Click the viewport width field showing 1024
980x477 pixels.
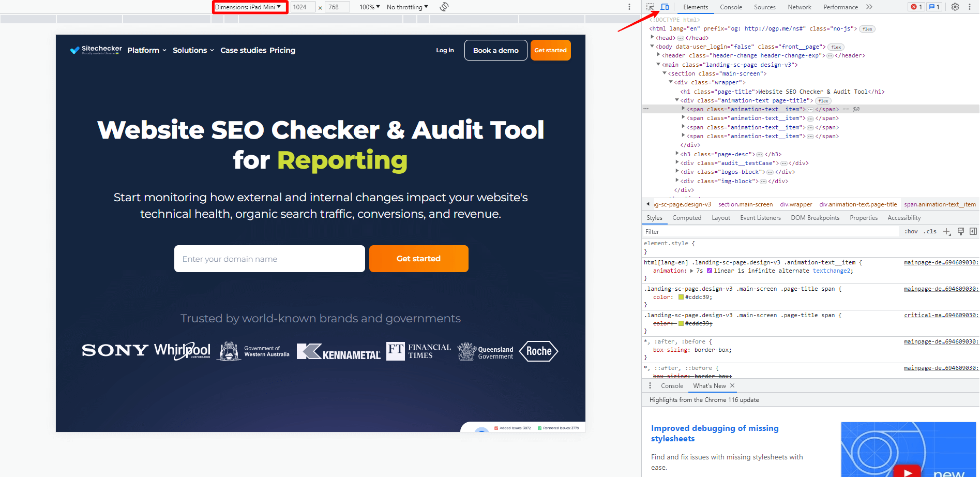tap(303, 7)
